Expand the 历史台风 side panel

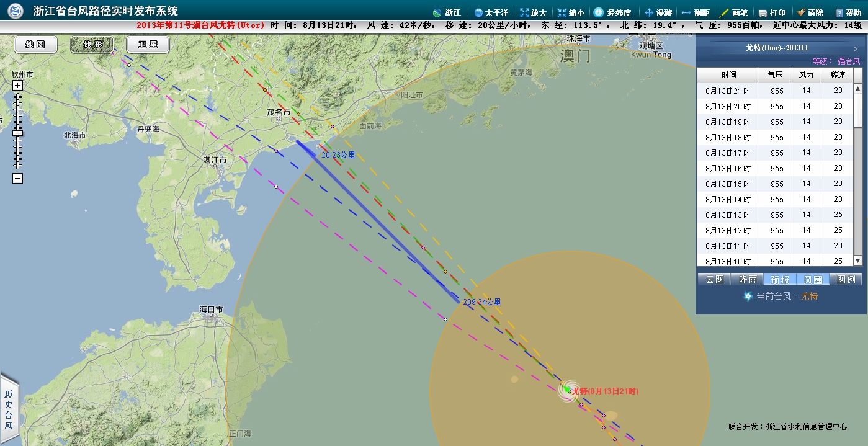click(9, 409)
